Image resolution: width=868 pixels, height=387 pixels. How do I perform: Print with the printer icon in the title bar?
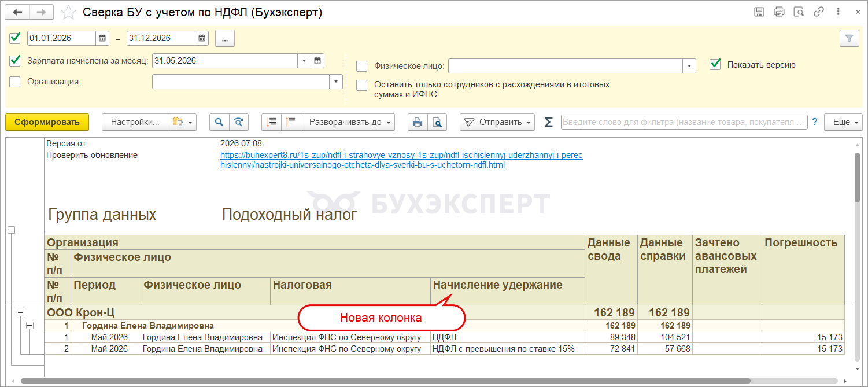(x=779, y=12)
